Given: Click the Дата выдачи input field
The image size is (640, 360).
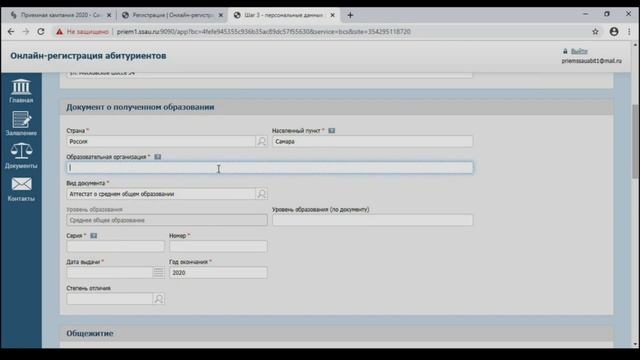Looking at the screenshot, I should [110, 272].
